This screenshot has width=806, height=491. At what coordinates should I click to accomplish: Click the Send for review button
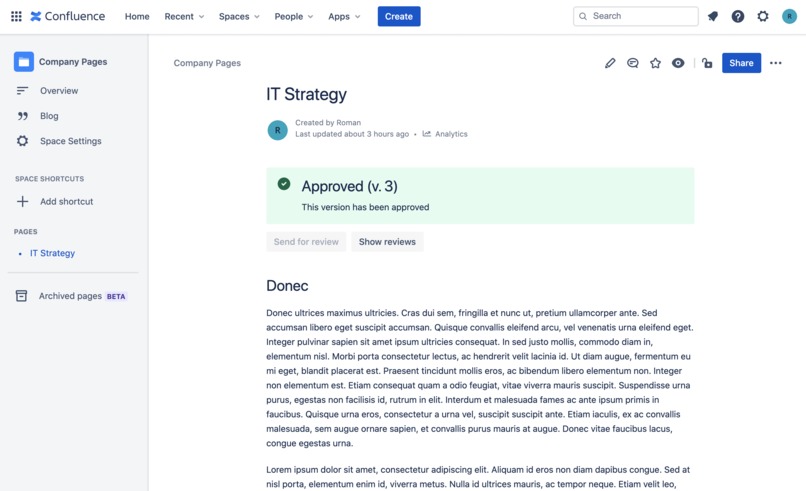point(306,242)
